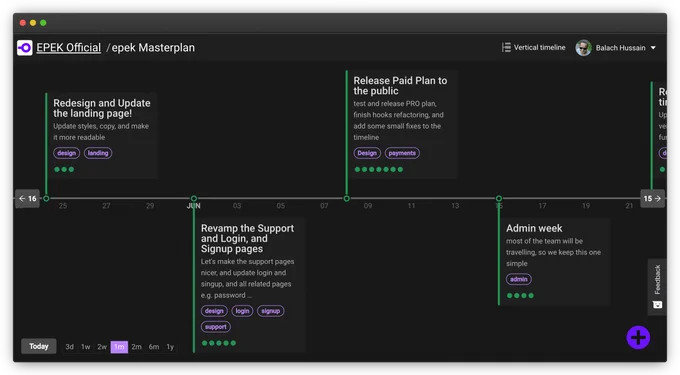
Task: Open 'Release Paid Plan to the public' title
Action: (x=400, y=86)
